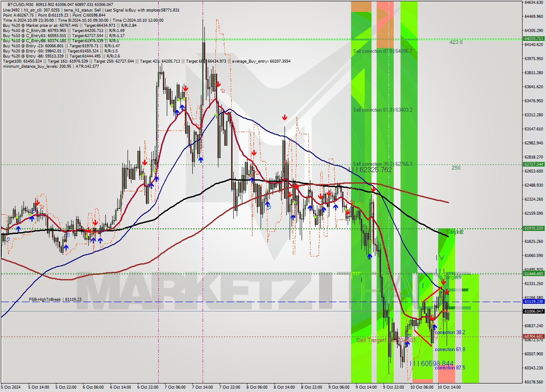Screen dimensions: 546x392
Task: Click the current price tag 61006.047
Action: [533, 311]
